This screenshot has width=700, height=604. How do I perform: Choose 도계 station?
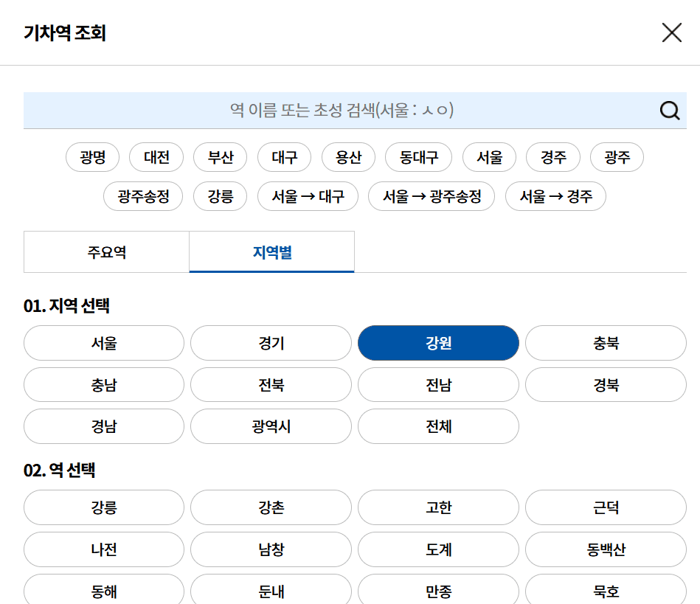coord(438,549)
